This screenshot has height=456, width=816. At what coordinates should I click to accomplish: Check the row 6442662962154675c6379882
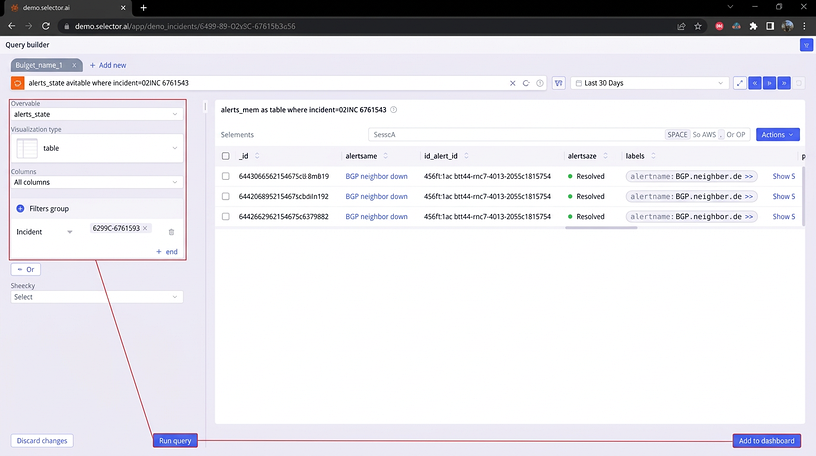[225, 217]
